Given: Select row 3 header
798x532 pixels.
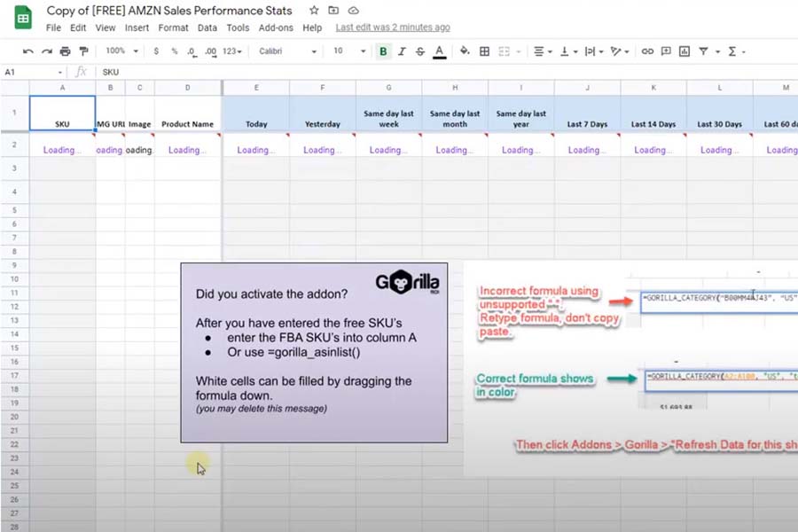Looking at the screenshot, I should point(14,168).
